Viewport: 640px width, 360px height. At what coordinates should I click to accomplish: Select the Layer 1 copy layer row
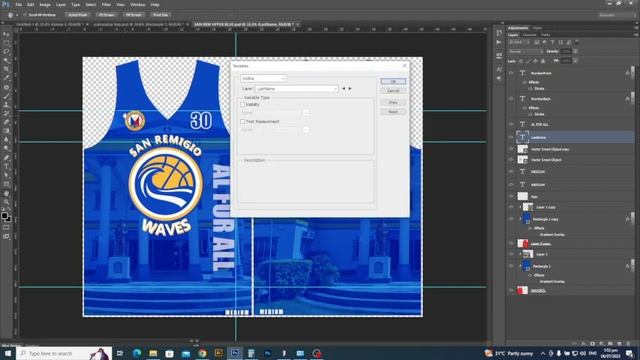click(x=570, y=207)
